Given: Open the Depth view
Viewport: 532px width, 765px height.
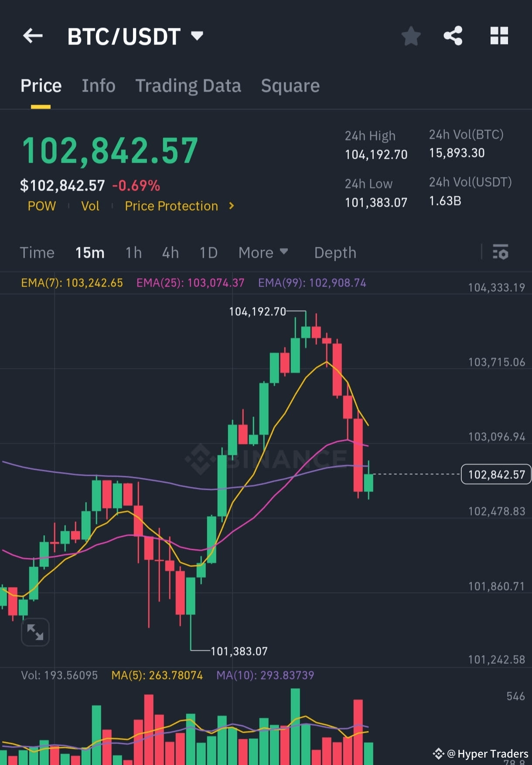Looking at the screenshot, I should coord(335,253).
